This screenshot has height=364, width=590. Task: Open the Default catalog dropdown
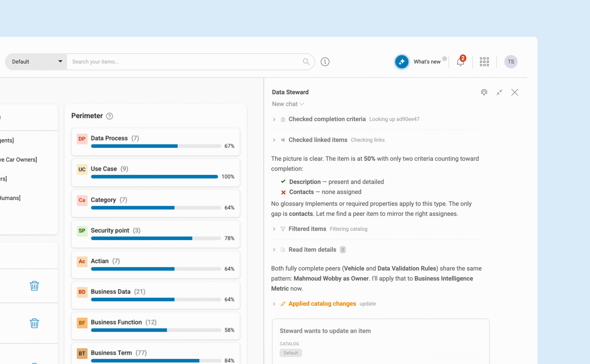(36, 62)
